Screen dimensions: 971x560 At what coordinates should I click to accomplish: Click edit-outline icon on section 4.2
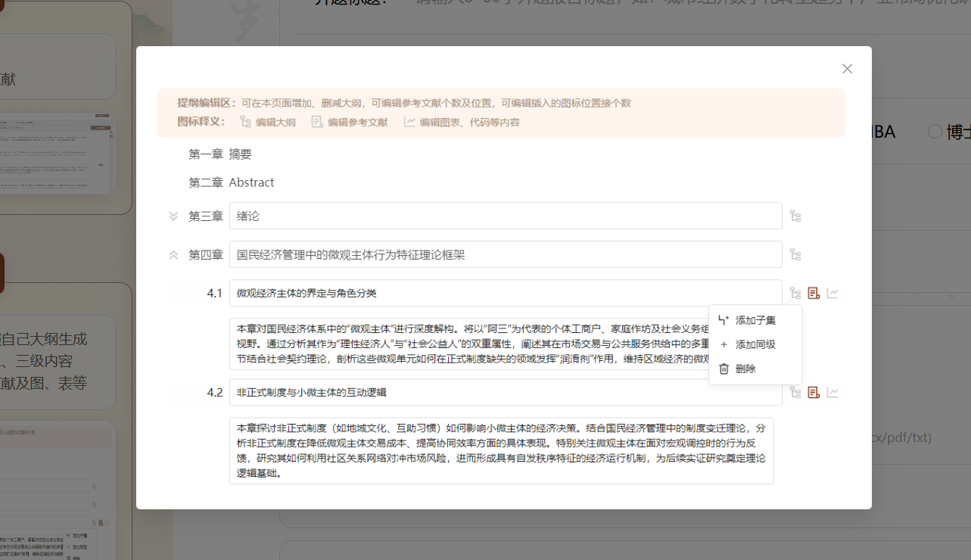pyautogui.click(x=795, y=392)
